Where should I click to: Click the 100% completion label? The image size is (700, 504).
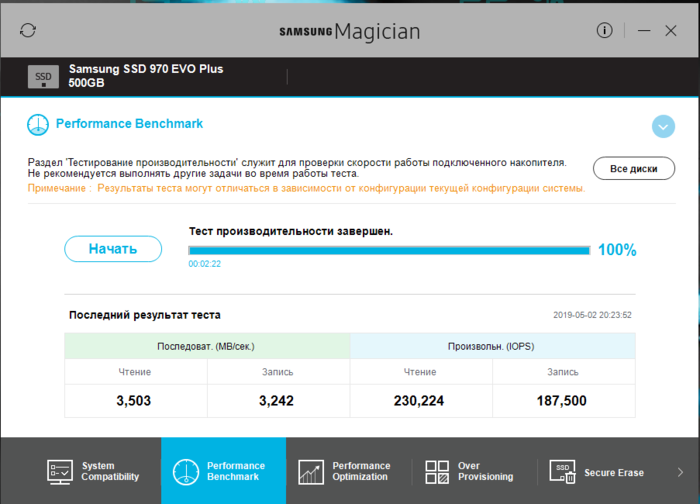click(x=617, y=250)
